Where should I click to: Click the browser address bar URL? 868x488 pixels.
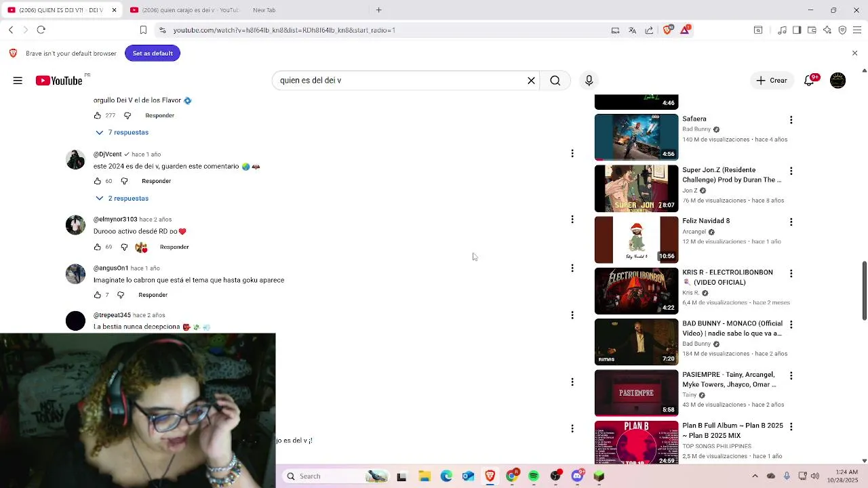pos(283,30)
